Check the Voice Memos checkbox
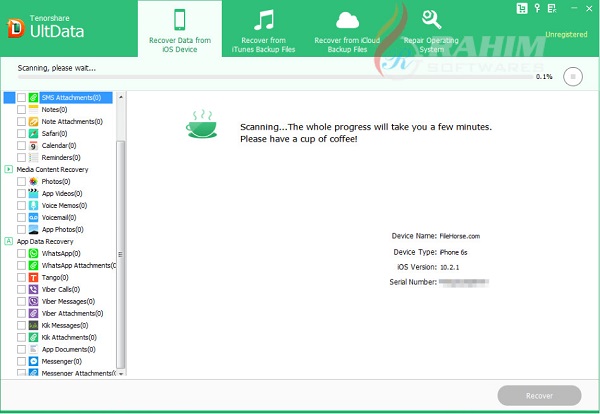The width and height of the screenshot is (600, 414). tap(21, 205)
